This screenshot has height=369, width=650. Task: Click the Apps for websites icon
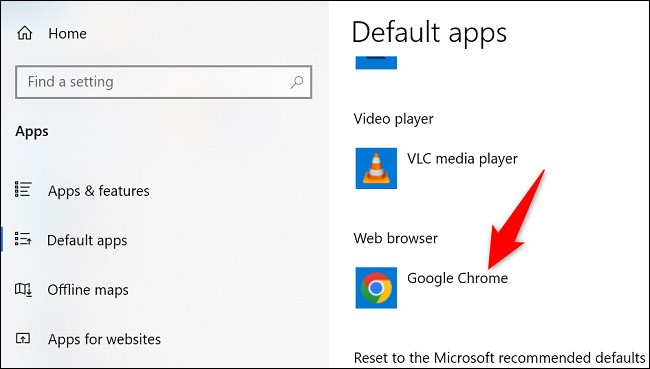point(23,338)
